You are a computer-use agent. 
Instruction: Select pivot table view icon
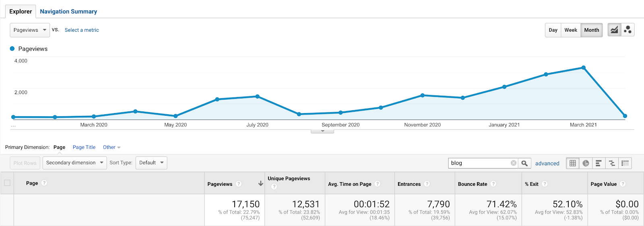[x=625, y=163]
